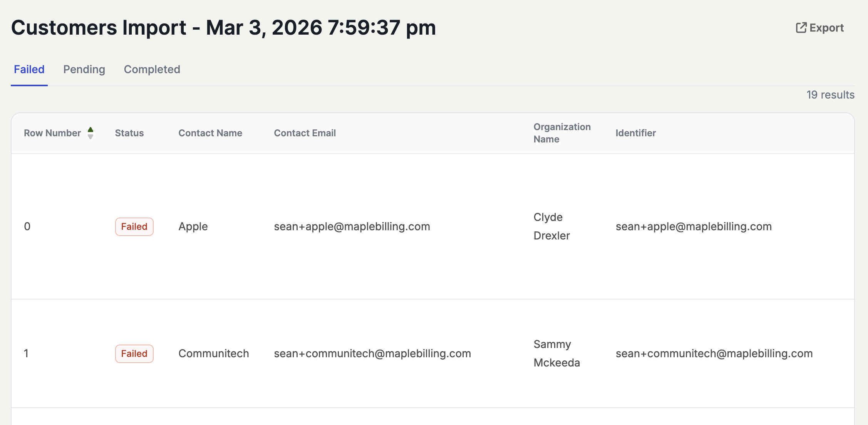Image resolution: width=868 pixels, height=425 pixels.
Task: Click Failed badge in row 0
Action: pyautogui.click(x=134, y=227)
